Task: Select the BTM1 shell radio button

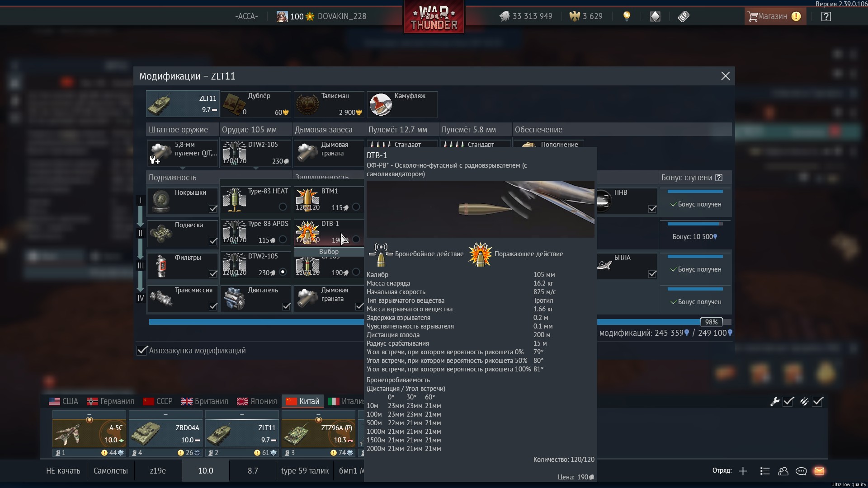Action: 356,207
